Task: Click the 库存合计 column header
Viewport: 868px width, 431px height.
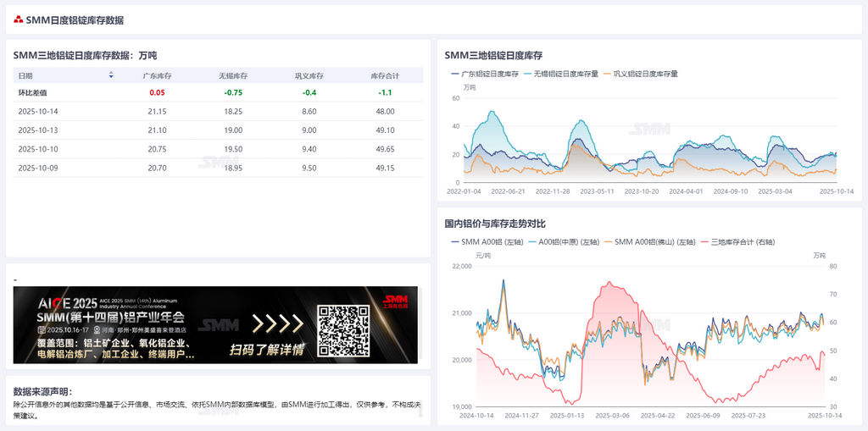Action: 386,76
